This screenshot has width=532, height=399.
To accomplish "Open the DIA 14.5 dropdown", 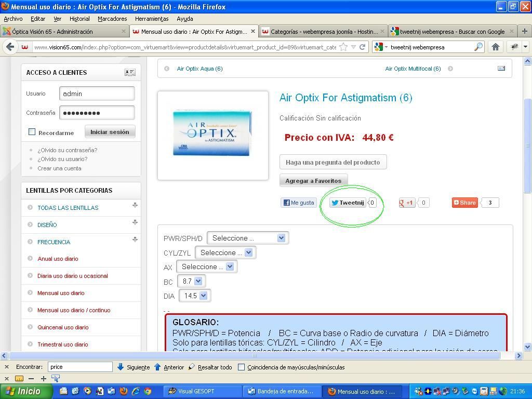I will [195, 296].
